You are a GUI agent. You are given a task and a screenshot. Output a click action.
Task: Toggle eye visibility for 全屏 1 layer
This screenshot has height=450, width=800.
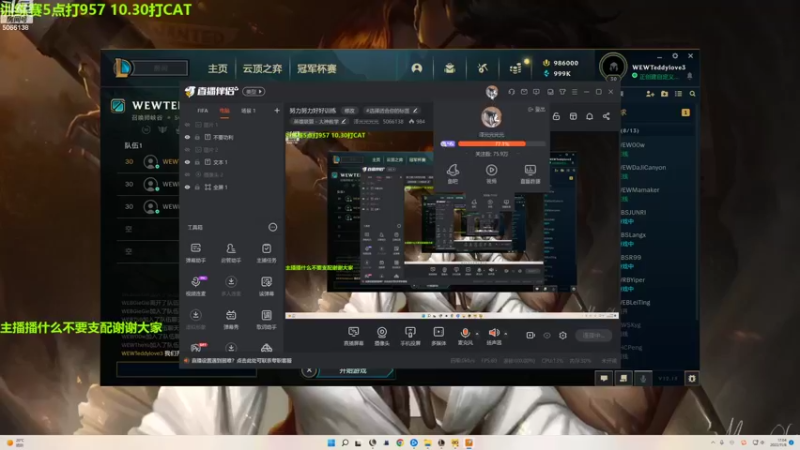[187, 187]
